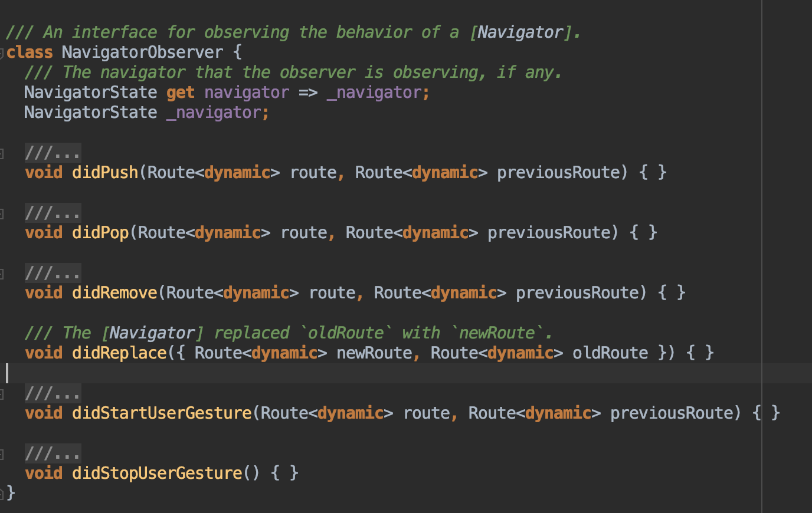Place cursor on didReplace method name
Viewport: 812px width, 513px height.
(119, 353)
